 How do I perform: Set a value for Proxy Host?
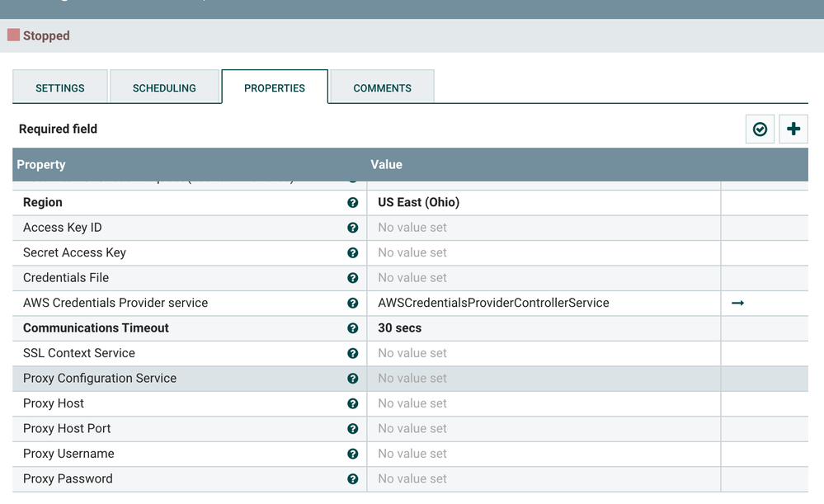point(544,403)
